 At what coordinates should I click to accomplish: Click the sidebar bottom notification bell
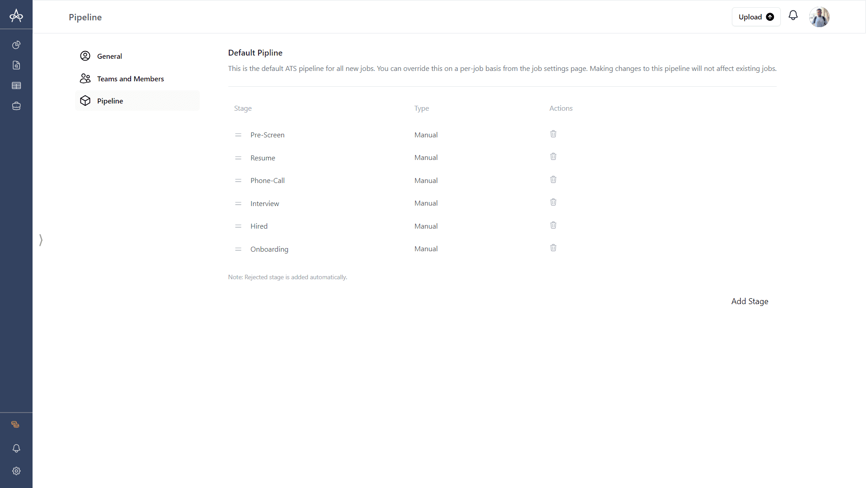coord(16,448)
